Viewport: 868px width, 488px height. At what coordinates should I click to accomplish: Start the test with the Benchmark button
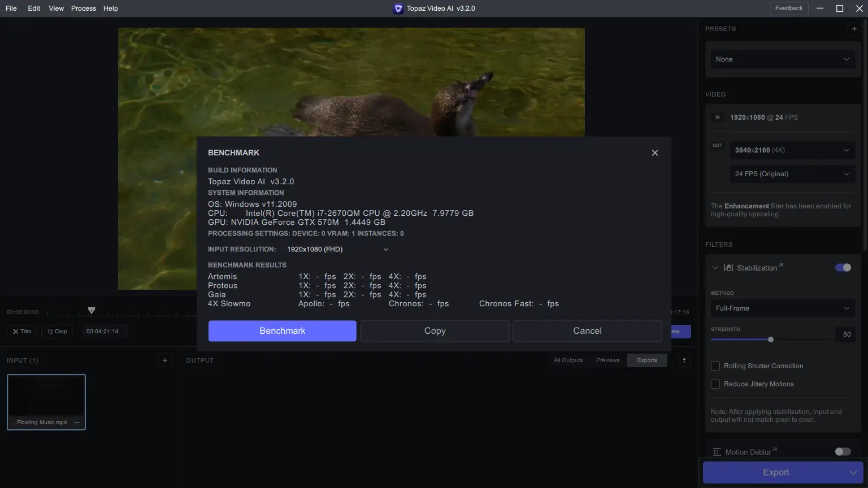pyautogui.click(x=283, y=331)
